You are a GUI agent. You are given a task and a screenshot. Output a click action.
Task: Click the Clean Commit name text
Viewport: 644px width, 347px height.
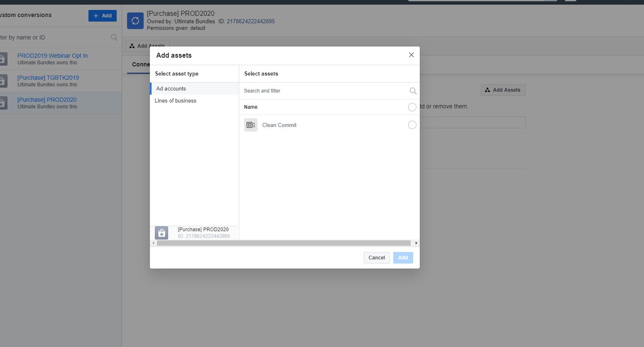point(279,125)
